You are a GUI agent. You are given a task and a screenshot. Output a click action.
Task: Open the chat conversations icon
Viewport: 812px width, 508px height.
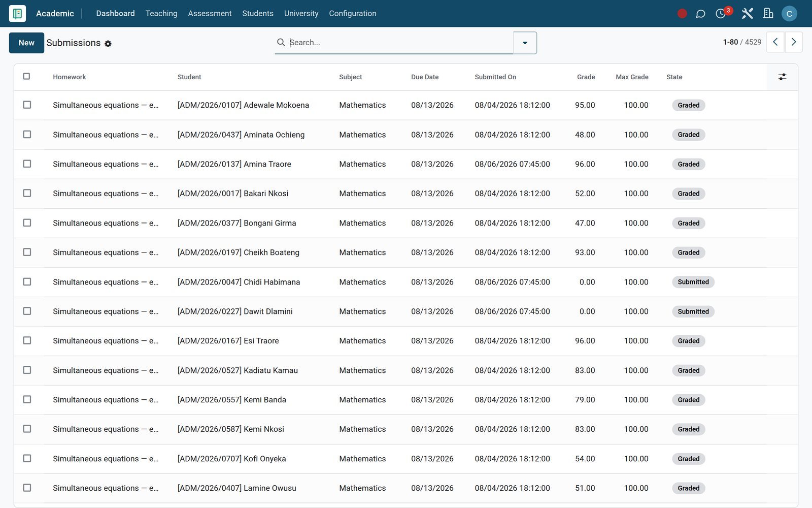[x=700, y=14]
